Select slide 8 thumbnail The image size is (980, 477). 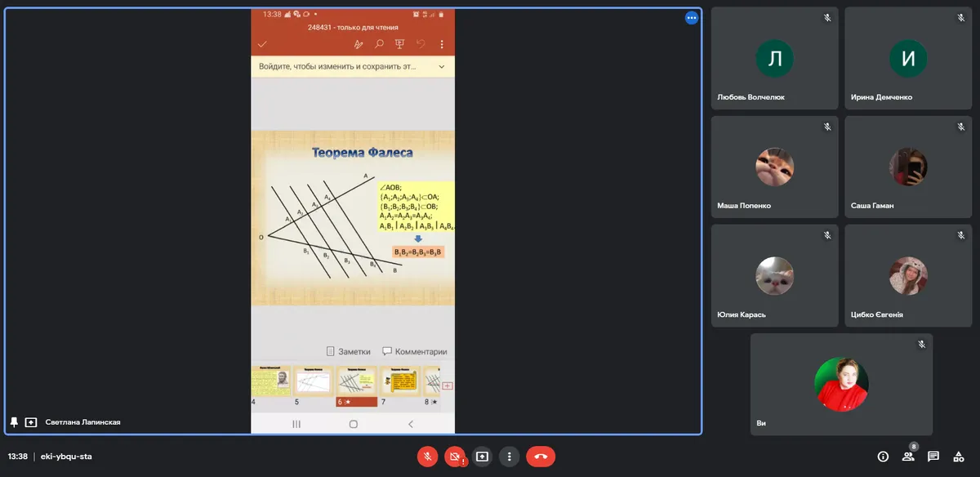pos(433,381)
